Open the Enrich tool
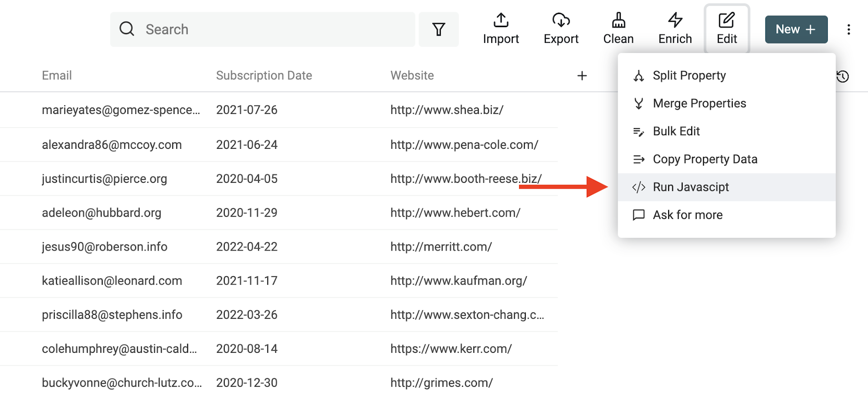 pyautogui.click(x=675, y=29)
